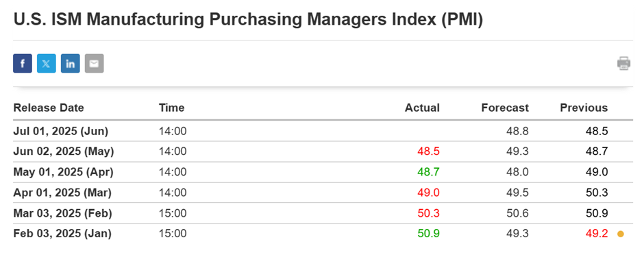Click the ISM Manufacturing PMI page title
The image size is (644, 253).
(248, 21)
